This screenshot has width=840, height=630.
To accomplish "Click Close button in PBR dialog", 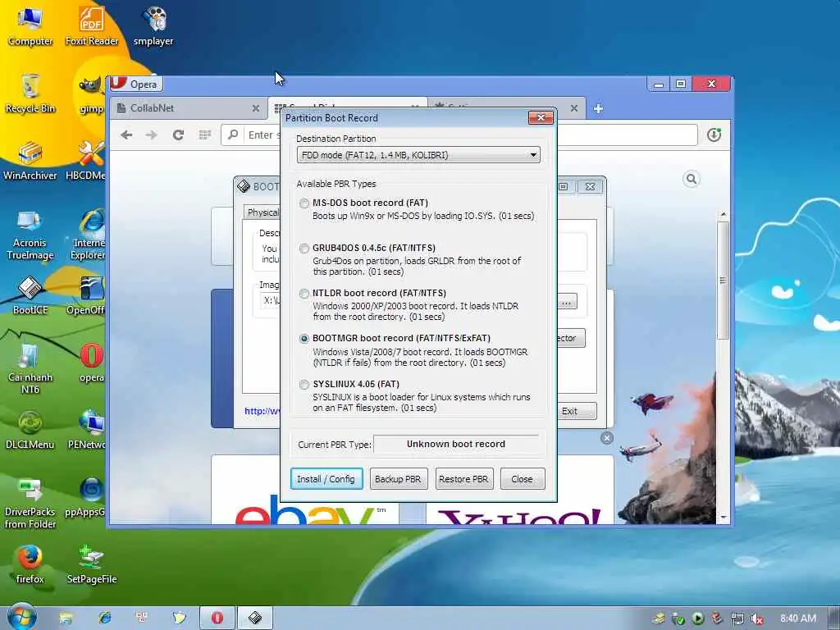I will [523, 479].
